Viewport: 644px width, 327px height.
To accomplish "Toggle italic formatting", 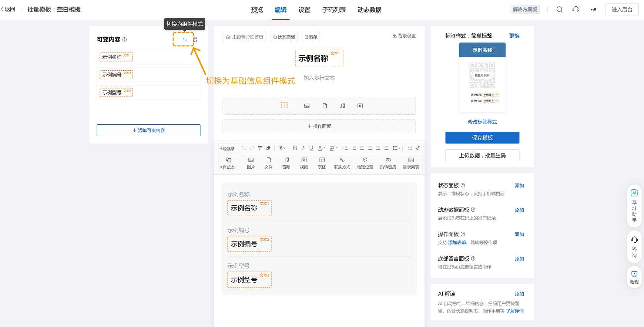I will click(x=303, y=148).
